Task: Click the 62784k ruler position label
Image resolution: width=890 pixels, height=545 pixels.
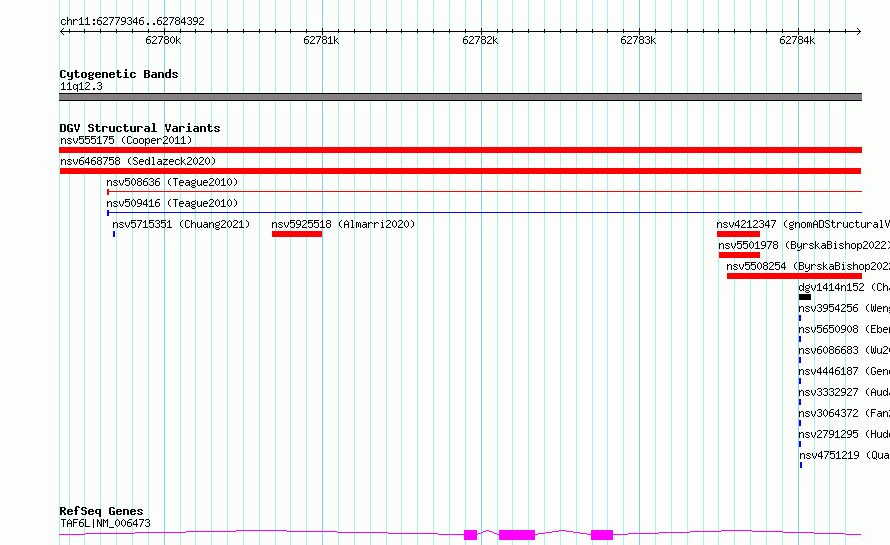Action: point(797,40)
